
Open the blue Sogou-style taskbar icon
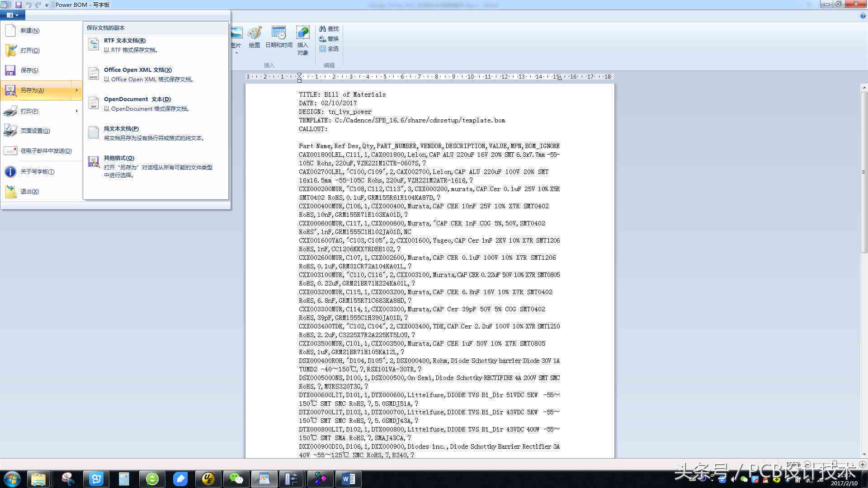[x=96, y=479]
